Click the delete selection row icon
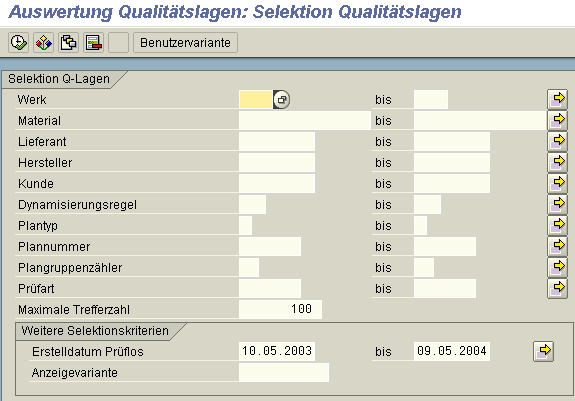 [x=94, y=43]
